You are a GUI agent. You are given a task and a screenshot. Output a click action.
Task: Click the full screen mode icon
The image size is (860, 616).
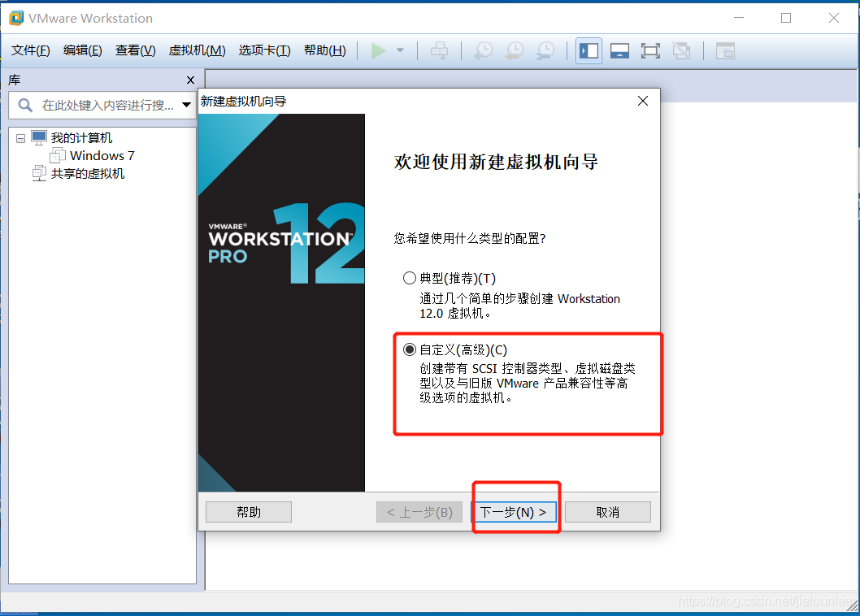click(650, 51)
